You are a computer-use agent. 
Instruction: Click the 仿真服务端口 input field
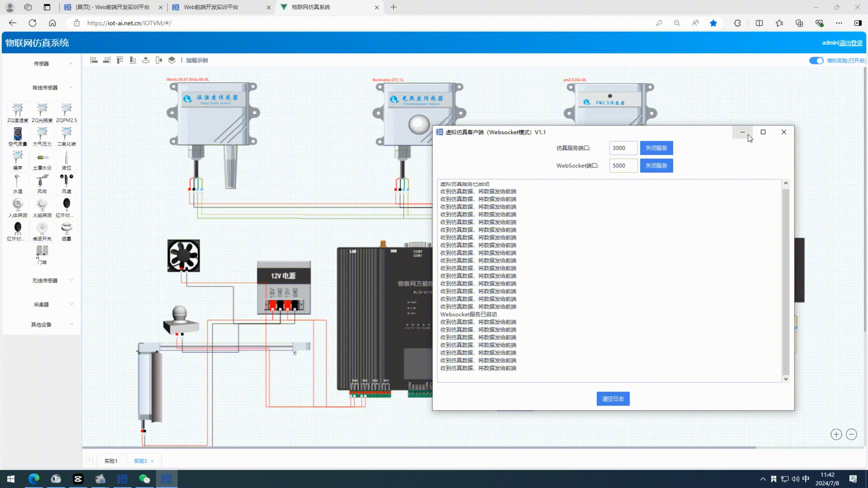click(x=623, y=148)
